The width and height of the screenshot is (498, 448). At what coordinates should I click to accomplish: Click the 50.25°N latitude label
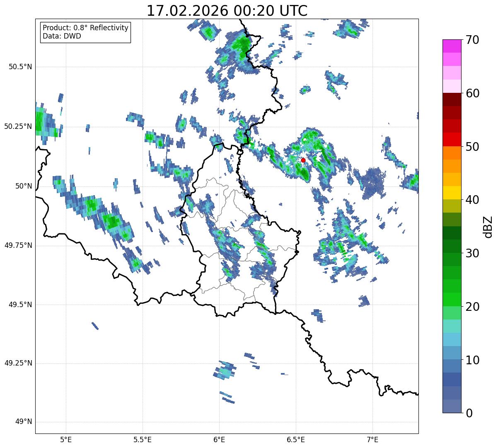18,126
